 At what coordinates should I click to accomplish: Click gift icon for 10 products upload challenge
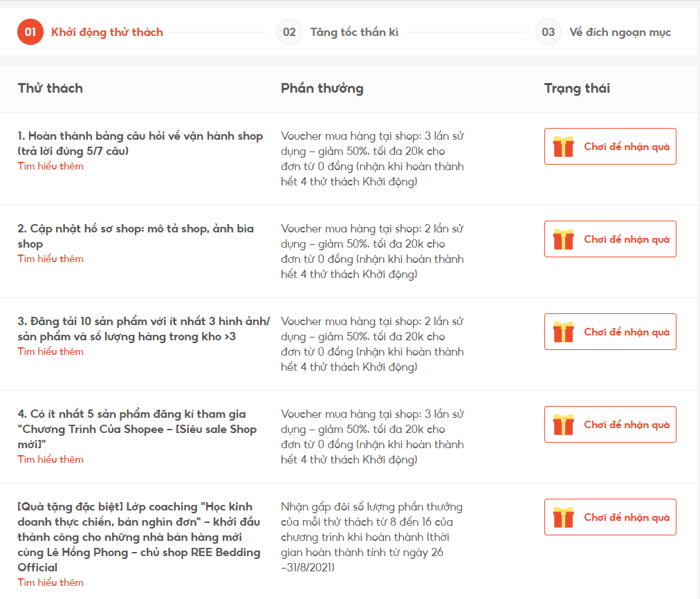563,332
